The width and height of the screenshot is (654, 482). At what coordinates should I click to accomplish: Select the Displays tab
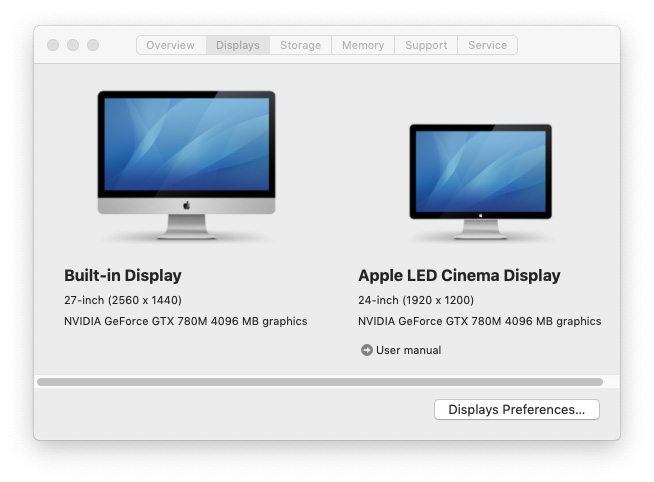238,45
